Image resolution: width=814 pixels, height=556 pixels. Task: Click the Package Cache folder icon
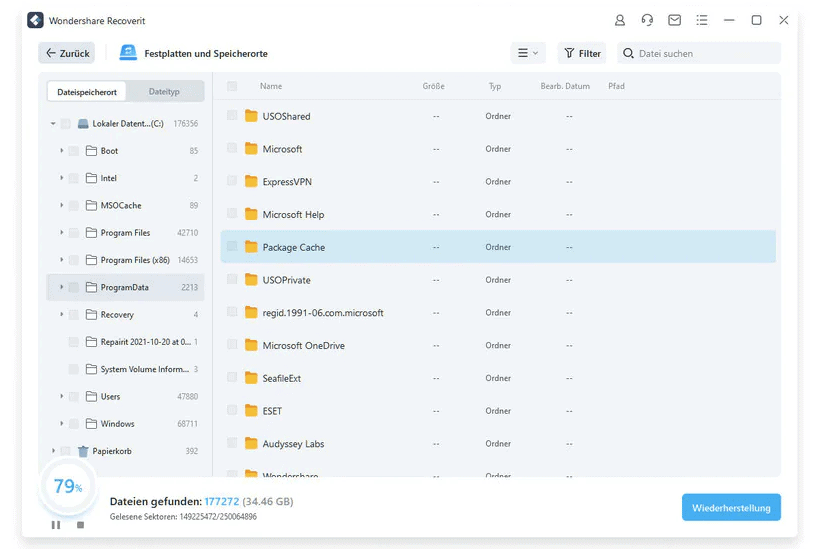[x=252, y=247]
